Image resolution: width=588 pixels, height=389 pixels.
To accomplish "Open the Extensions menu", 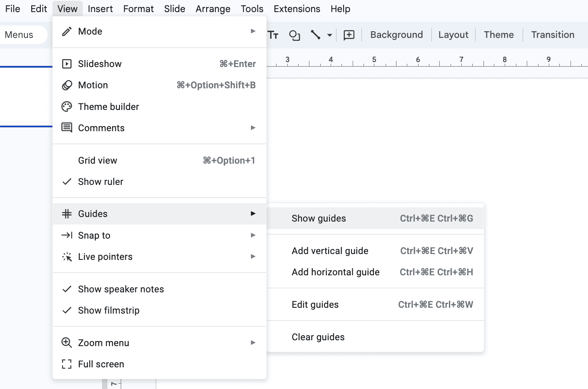I will pos(296,9).
